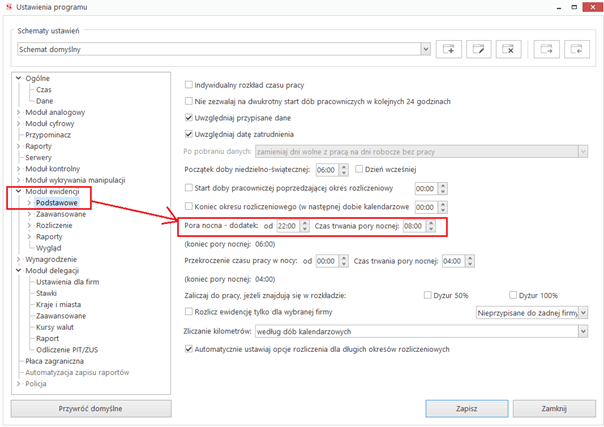This screenshot has height=427, width=604.
Task: Expand the Nieprzypisane do żadnej firmy dropdown
Action: (x=582, y=312)
